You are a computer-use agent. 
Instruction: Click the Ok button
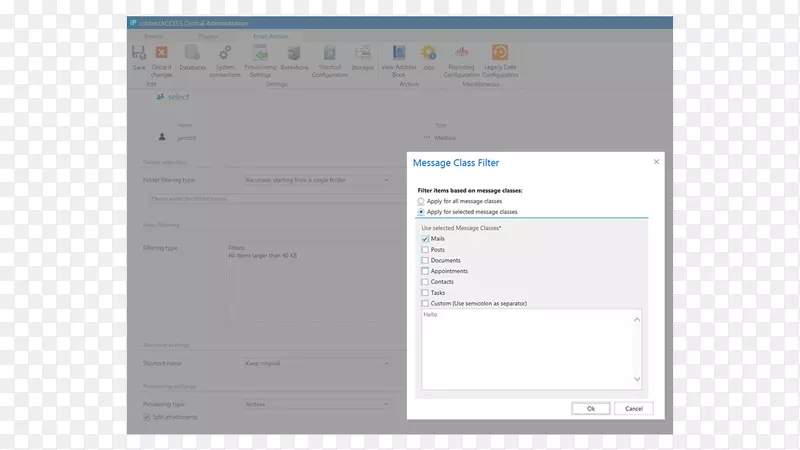click(x=590, y=408)
